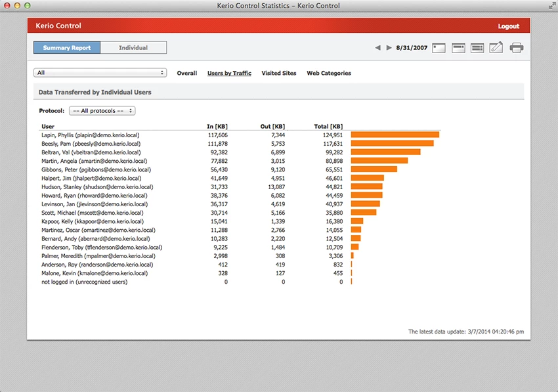This screenshot has height=392, width=558.
Task: Switch to the Individual tab
Action: 133,48
